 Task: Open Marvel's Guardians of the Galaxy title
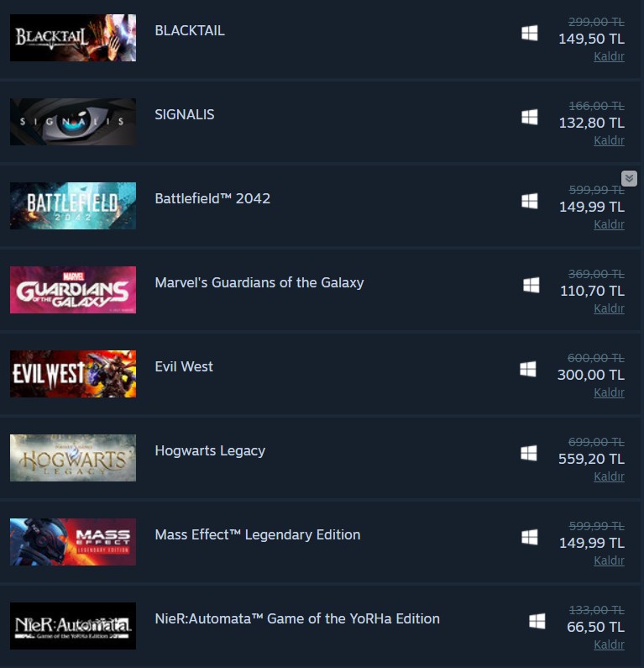tap(259, 282)
